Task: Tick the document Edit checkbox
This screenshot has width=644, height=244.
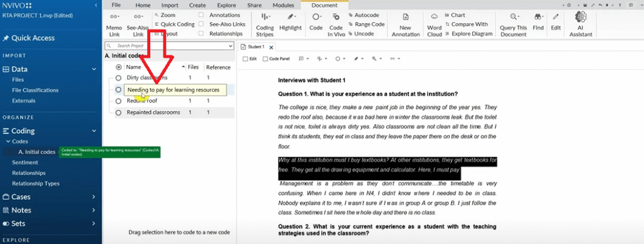Action: pyautogui.click(x=246, y=59)
